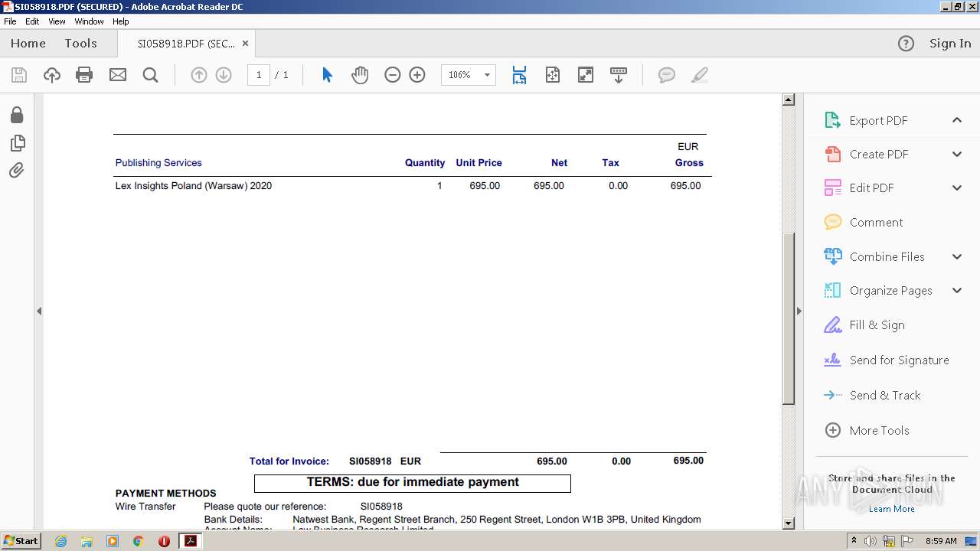This screenshot has height=551, width=980.
Task: Open the Find text magnifier
Action: click(150, 75)
